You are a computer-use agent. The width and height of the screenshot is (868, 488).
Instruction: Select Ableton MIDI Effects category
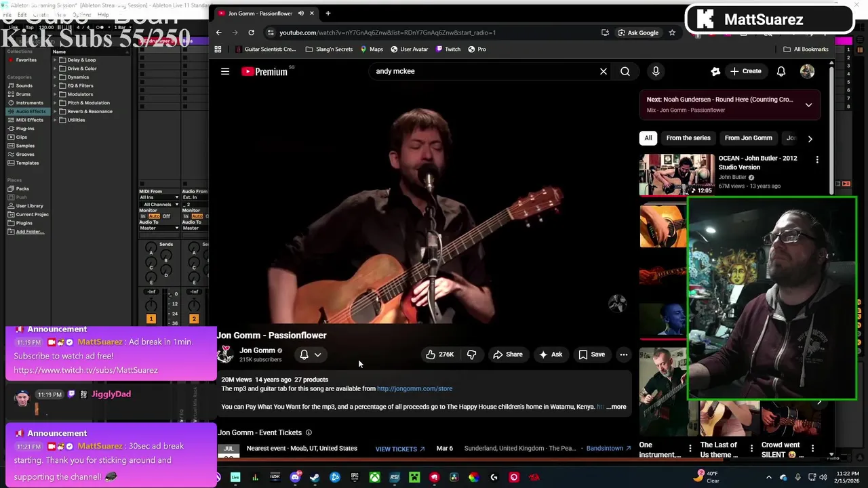pyautogui.click(x=29, y=120)
